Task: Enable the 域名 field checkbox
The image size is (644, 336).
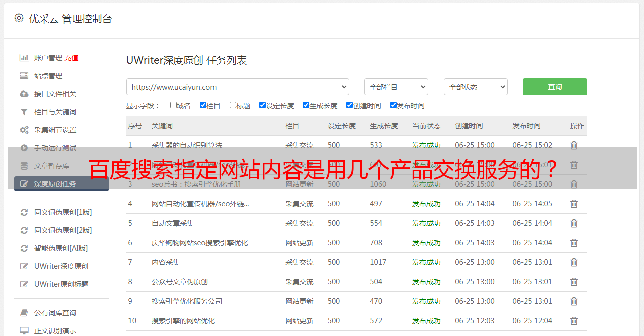Action: tap(173, 105)
